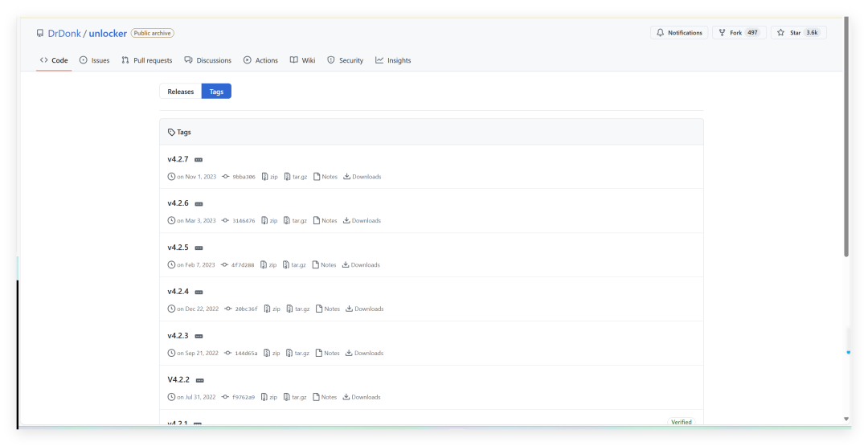Open commit 9bba306
The image size is (868, 446).
(239, 177)
